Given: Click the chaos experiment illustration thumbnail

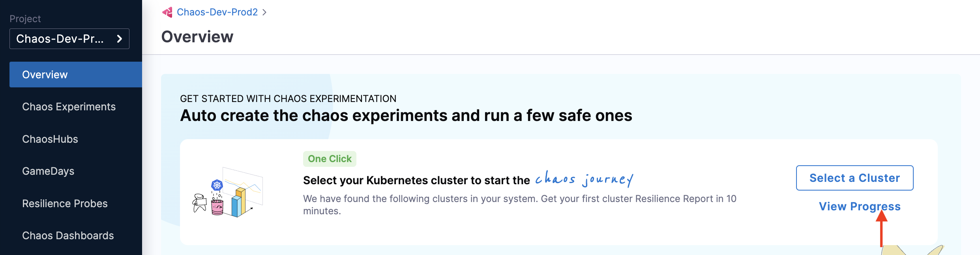Looking at the screenshot, I should coord(228,192).
